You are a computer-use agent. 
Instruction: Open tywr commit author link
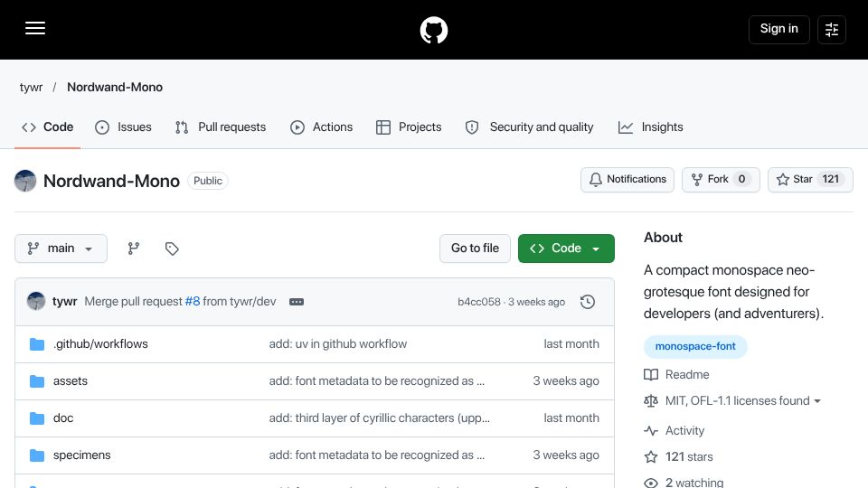pos(64,302)
